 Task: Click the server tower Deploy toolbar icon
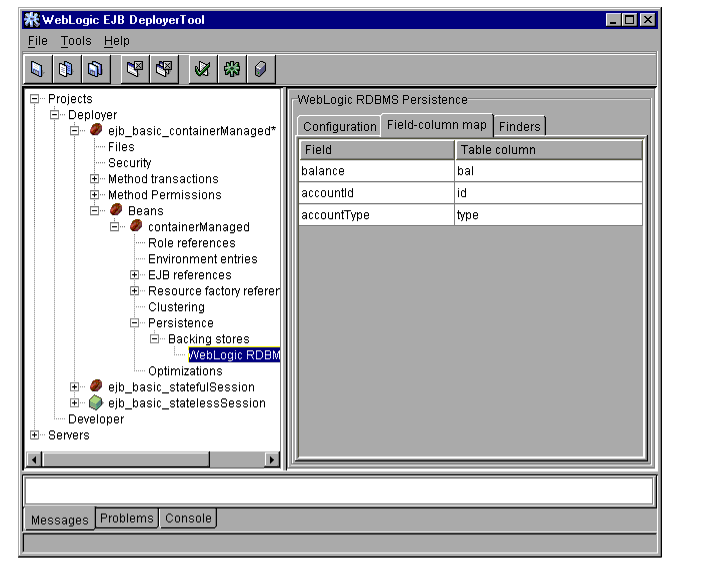(261, 69)
